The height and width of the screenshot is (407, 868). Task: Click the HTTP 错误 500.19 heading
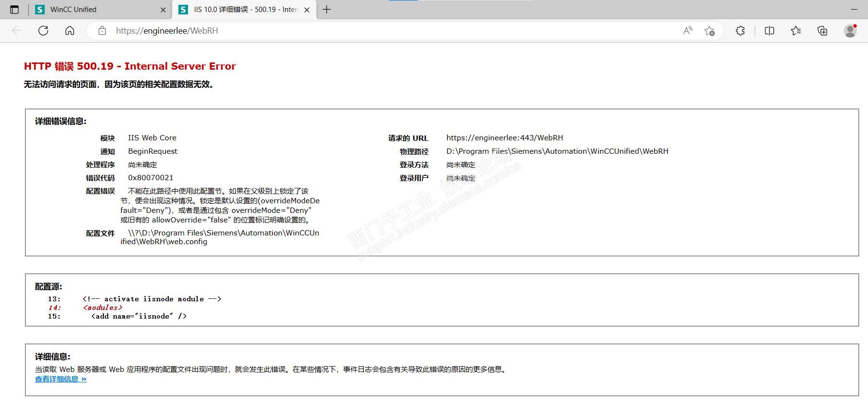(130, 66)
